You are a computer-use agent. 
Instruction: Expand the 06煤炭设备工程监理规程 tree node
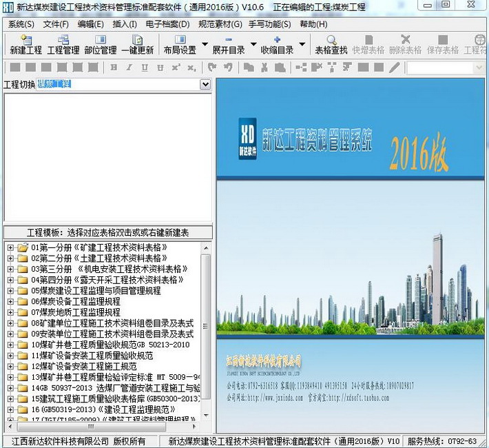point(10,301)
